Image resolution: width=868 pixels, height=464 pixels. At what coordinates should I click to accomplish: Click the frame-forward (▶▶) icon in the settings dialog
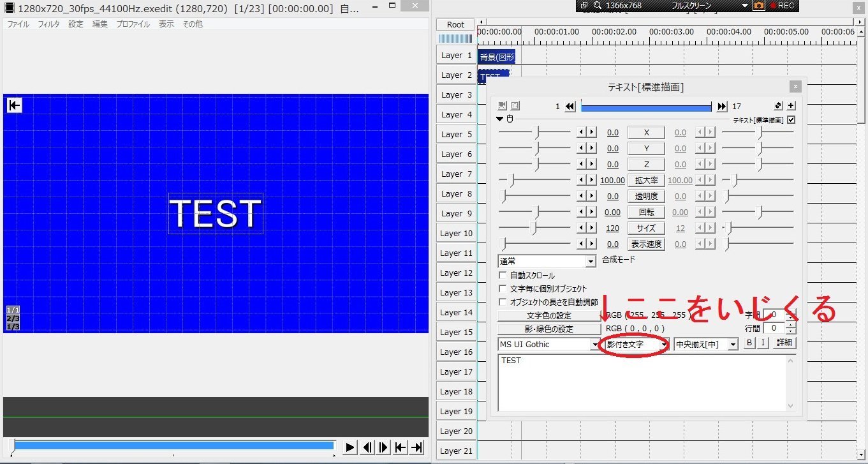[721, 106]
